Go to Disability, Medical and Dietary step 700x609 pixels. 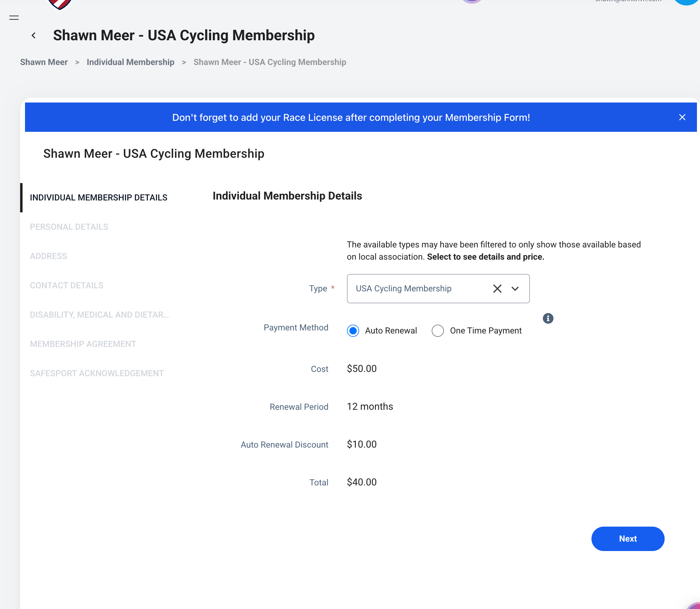[x=99, y=315]
